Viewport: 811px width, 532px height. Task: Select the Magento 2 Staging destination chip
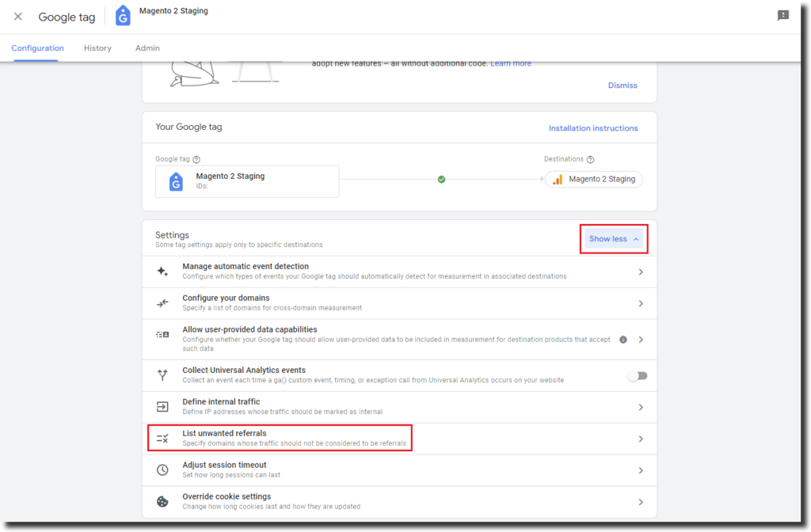click(x=594, y=180)
